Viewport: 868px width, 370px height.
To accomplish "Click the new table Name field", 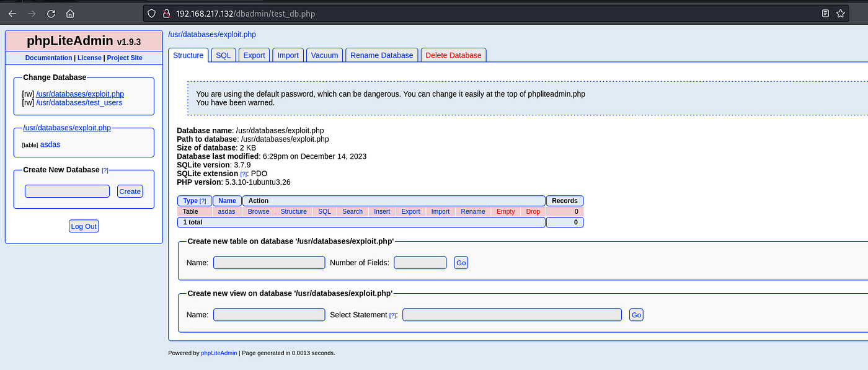I will (269, 263).
